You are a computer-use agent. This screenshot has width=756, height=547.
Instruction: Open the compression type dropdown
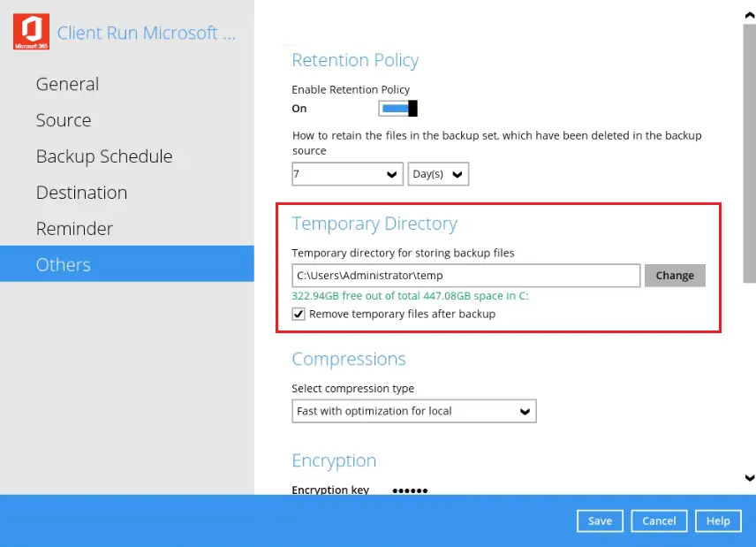[x=413, y=411]
